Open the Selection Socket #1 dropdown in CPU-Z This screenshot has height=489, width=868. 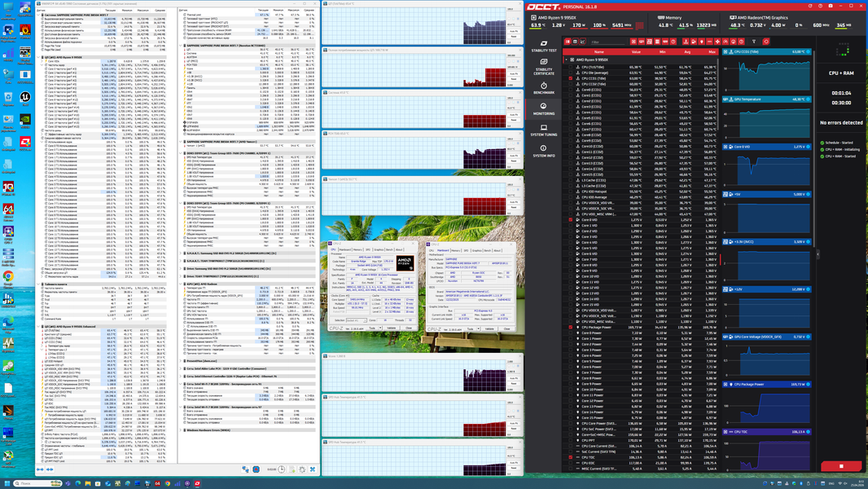coord(357,320)
